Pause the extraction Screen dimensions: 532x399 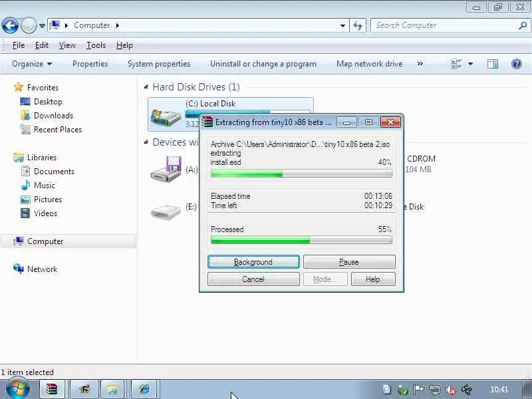click(x=349, y=262)
